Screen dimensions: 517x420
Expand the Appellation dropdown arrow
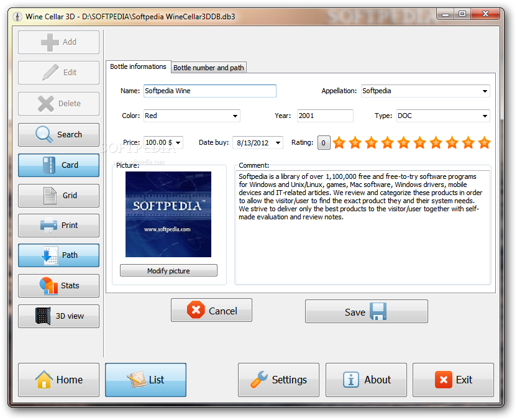coord(485,91)
